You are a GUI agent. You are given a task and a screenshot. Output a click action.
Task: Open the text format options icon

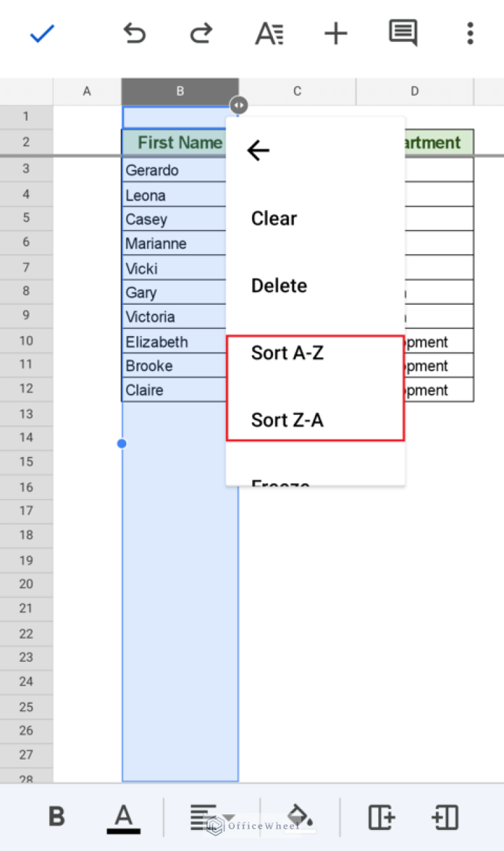click(x=269, y=33)
